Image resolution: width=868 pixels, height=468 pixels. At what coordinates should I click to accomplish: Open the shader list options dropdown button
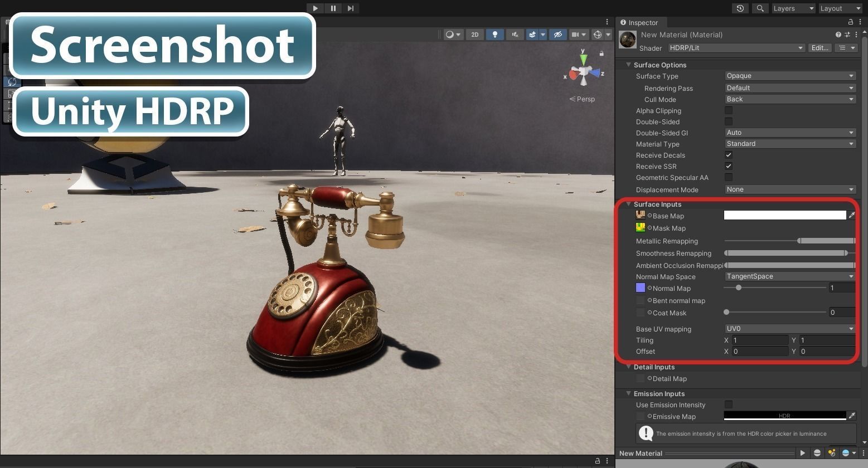pyautogui.click(x=846, y=48)
